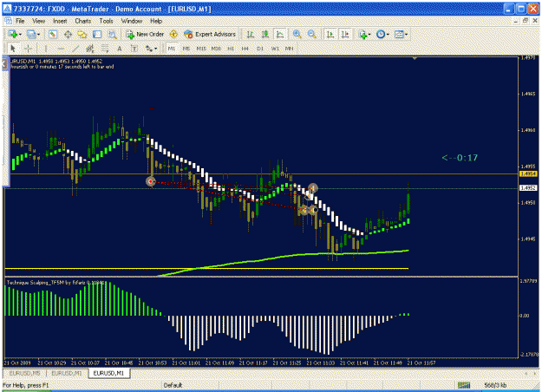Open the Window menu
Screen dimensions: 542x392
[131, 21]
